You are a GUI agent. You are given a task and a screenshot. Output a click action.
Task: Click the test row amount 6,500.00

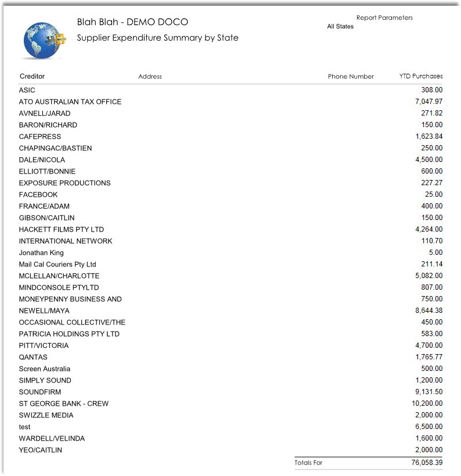[429, 427]
